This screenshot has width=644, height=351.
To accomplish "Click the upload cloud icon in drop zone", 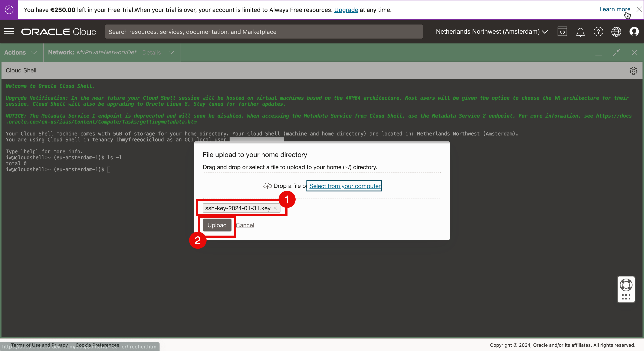I will [x=267, y=186].
